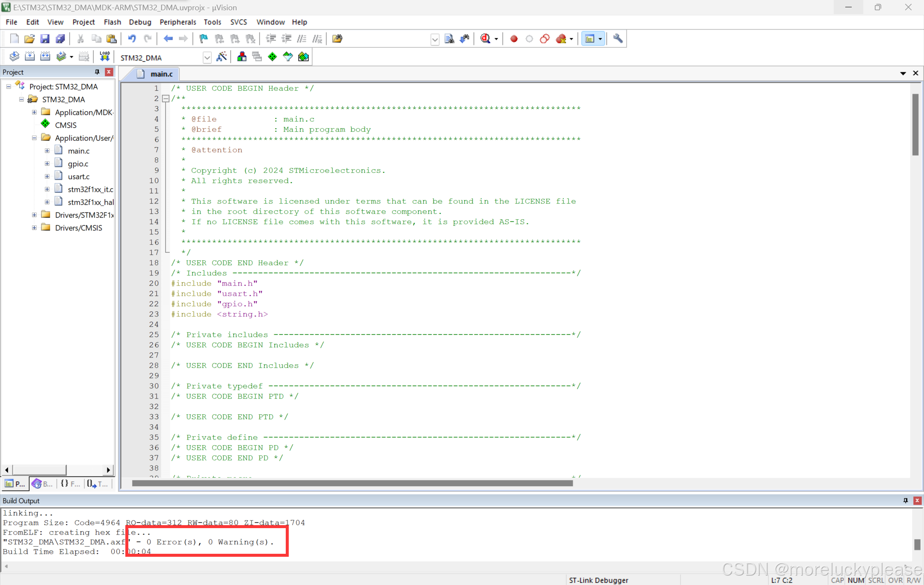Toggle auto-hide pin on Project panel

[97, 72]
